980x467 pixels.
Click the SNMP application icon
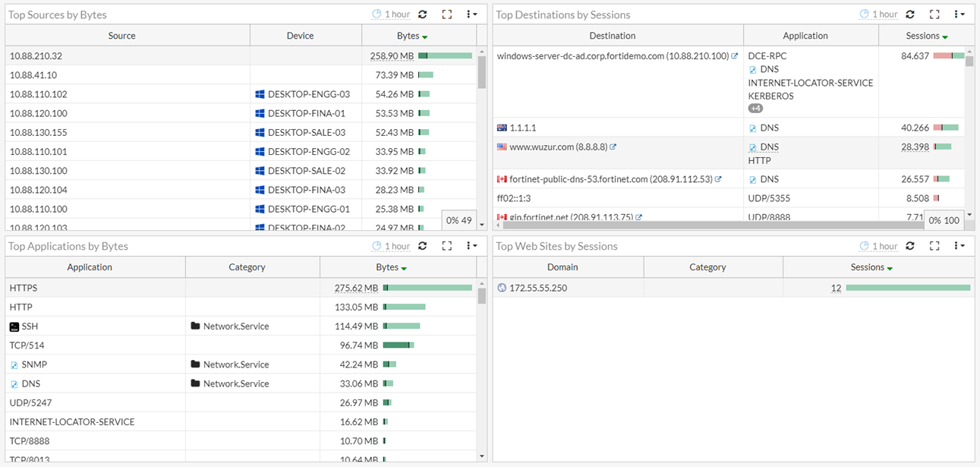click(x=14, y=364)
